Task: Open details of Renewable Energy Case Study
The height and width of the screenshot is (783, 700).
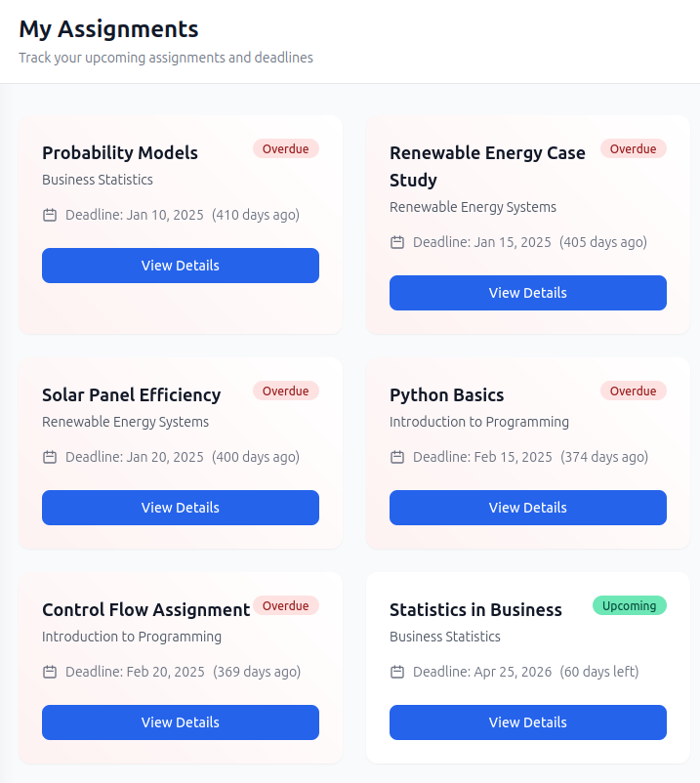Action: pyautogui.click(x=528, y=293)
